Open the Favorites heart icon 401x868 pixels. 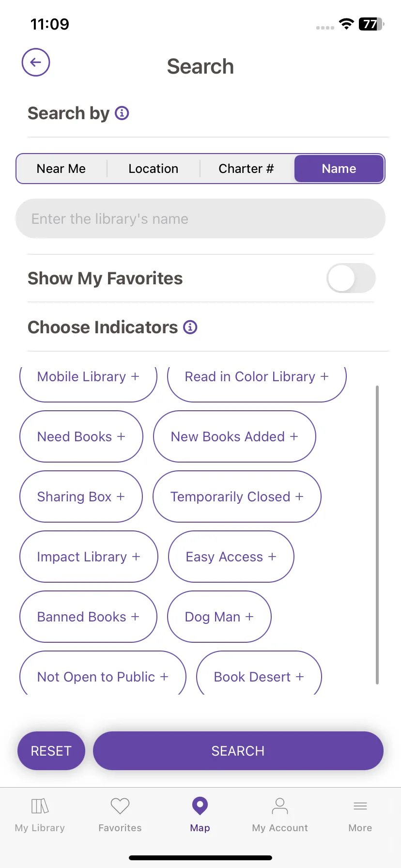coord(120,806)
